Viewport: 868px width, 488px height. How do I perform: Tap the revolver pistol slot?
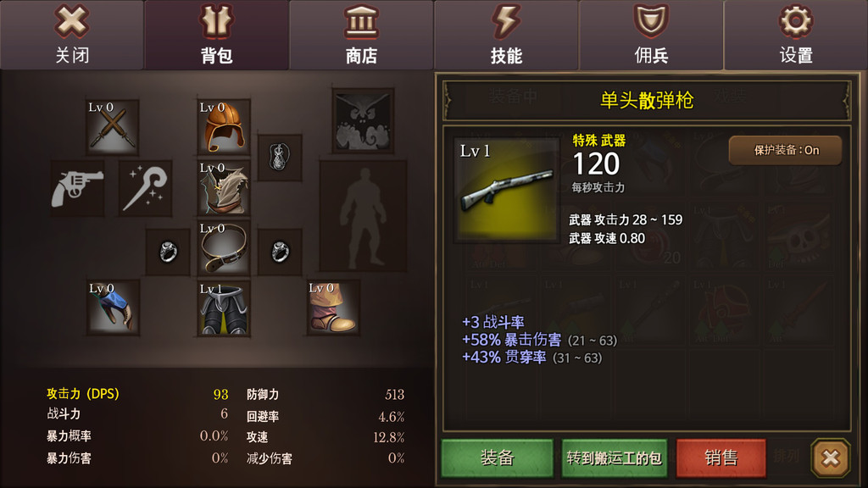click(x=77, y=188)
